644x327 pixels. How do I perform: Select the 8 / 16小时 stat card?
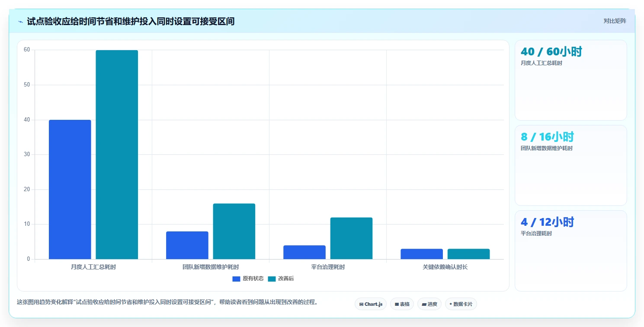tap(570, 165)
